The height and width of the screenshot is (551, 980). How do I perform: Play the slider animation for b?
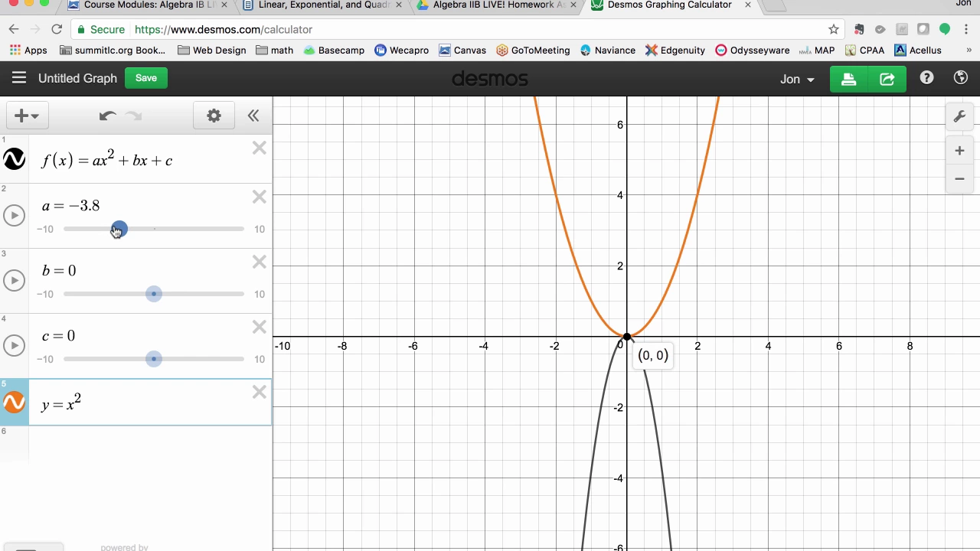click(15, 281)
